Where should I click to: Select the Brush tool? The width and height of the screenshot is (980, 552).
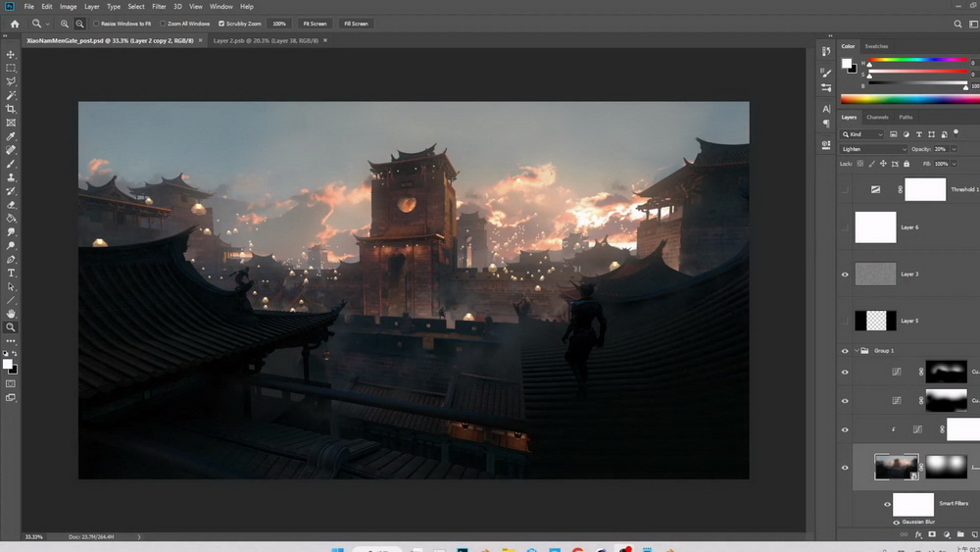point(11,165)
